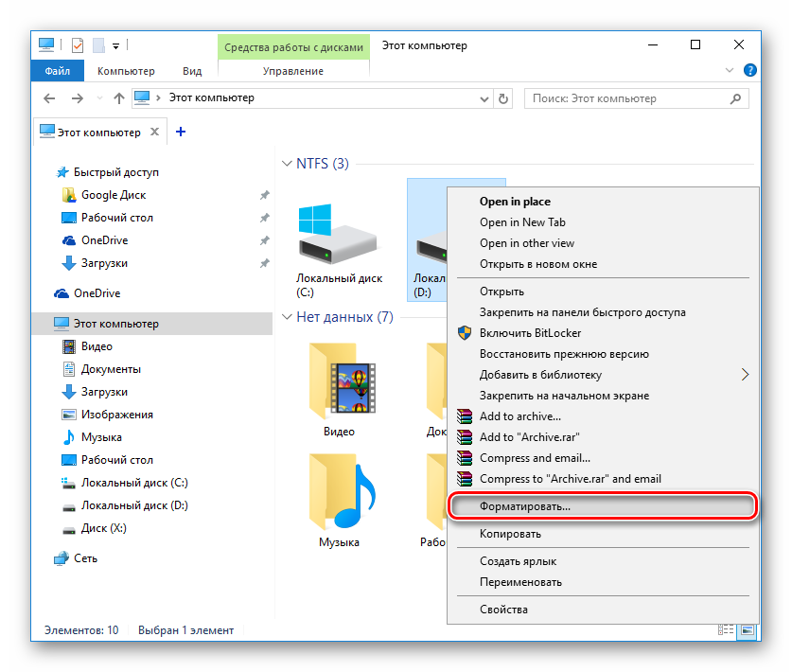
Task: Click the search field Поиск: Этот компьютер
Action: [625, 98]
